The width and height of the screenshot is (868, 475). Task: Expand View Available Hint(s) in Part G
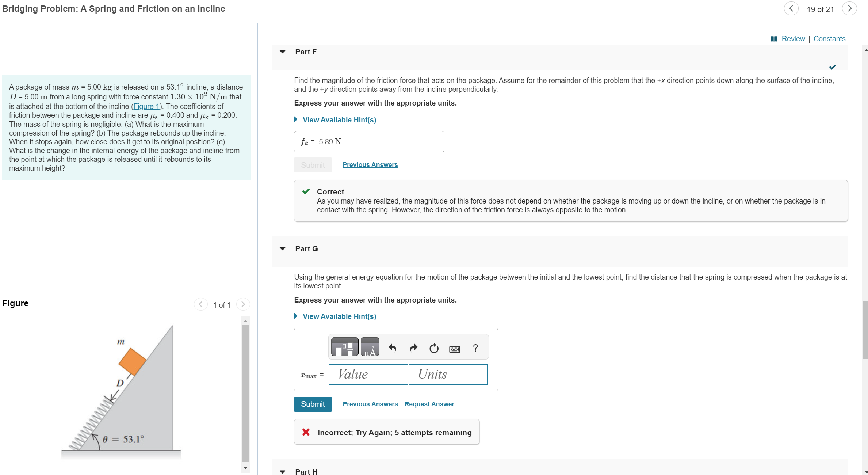pos(335,316)
